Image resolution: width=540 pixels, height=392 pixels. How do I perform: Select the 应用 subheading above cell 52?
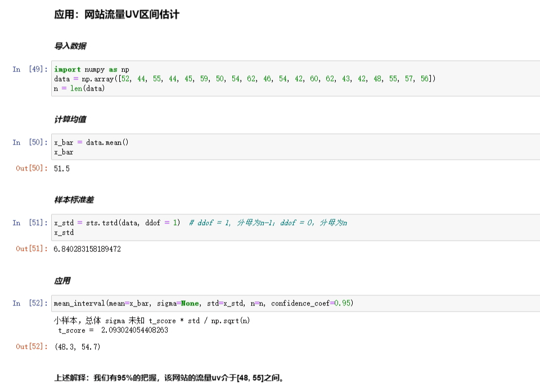point(62,281)
